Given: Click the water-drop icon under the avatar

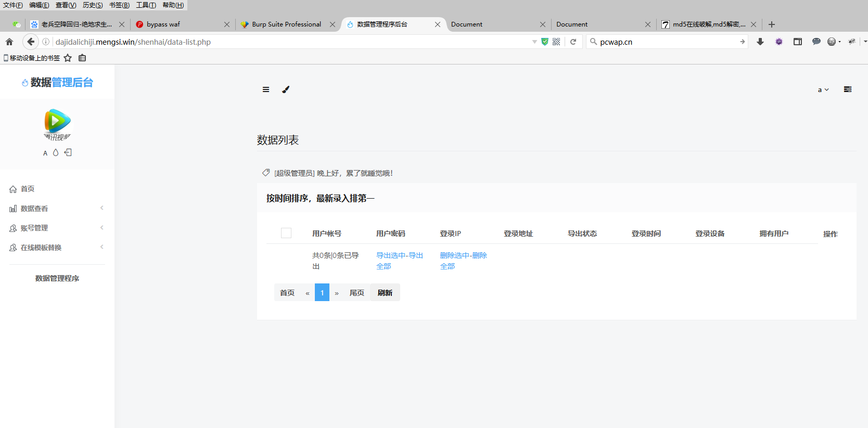Looking at the screenshot, I should 56,152.
